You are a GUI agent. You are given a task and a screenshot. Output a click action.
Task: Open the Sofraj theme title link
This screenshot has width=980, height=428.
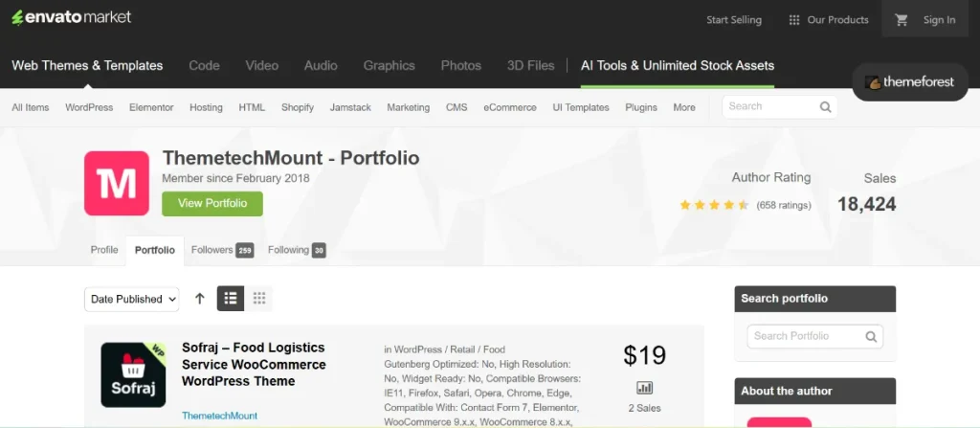click(x=254, y=364)
